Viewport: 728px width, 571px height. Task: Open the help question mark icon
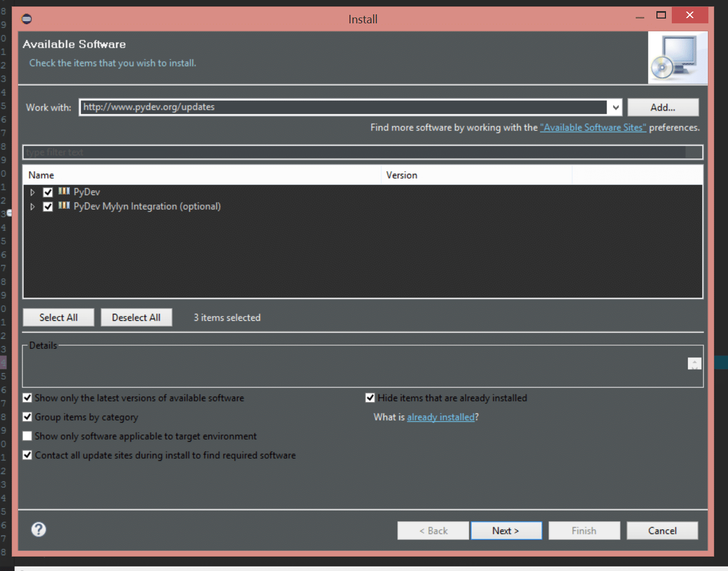pyautogui.click(x=39, y=529)
